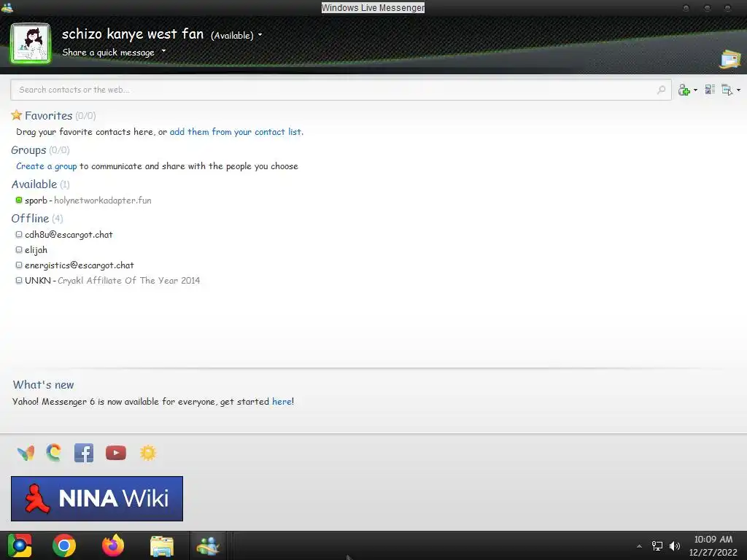Open the weather sun icon
The image size is (747, 560).
[x=148, y=452]
